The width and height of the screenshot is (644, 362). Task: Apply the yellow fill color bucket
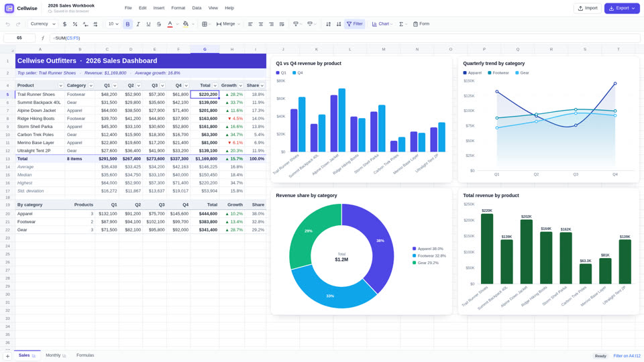[186, 24]
